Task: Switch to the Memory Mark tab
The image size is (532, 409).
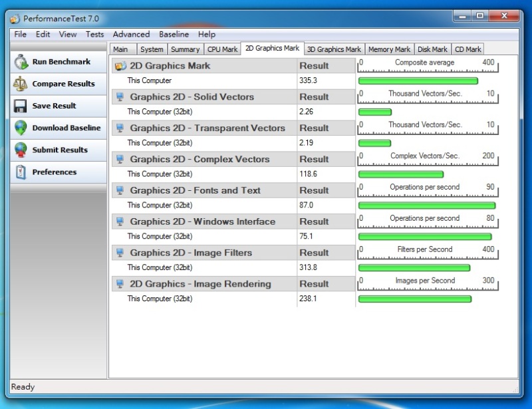Action: pos(389,50)
